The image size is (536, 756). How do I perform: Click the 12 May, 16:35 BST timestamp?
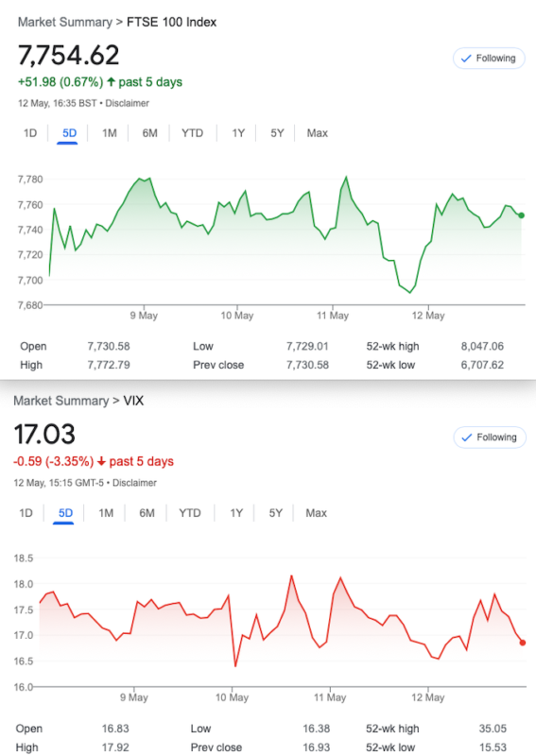point(57,103)
